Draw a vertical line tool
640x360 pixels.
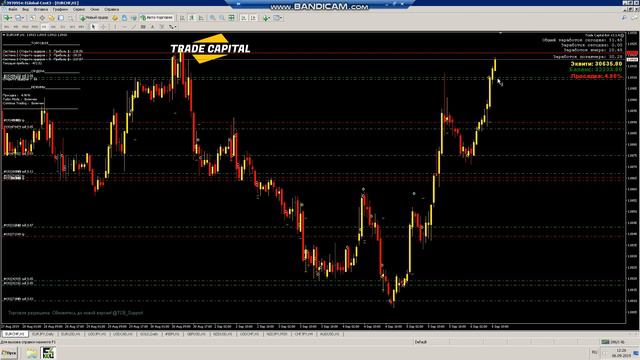click(x=115, y=27)
